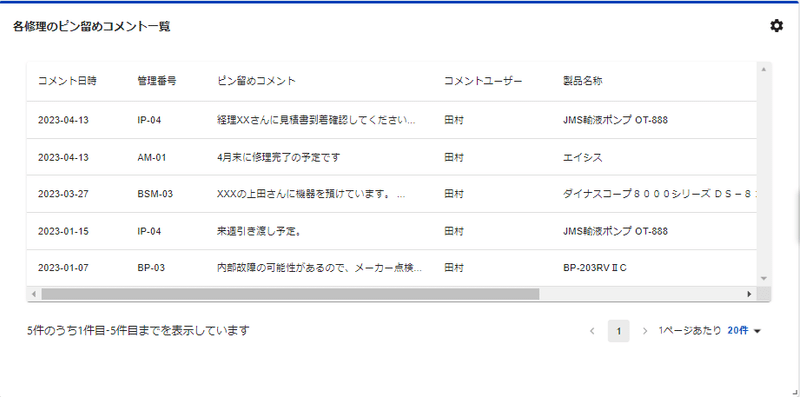Click 製品名称 column header
Viewport: 800px width, 397px height.
(x=583, y=81)
